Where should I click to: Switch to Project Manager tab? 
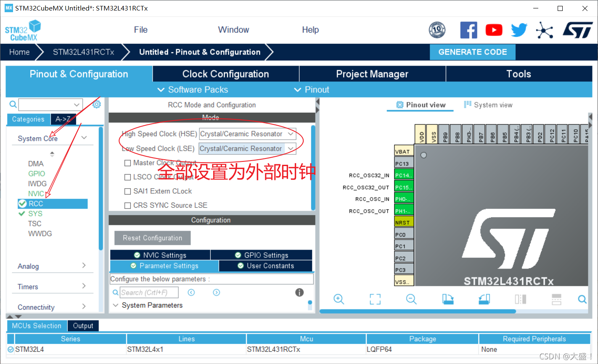(373, 74)
